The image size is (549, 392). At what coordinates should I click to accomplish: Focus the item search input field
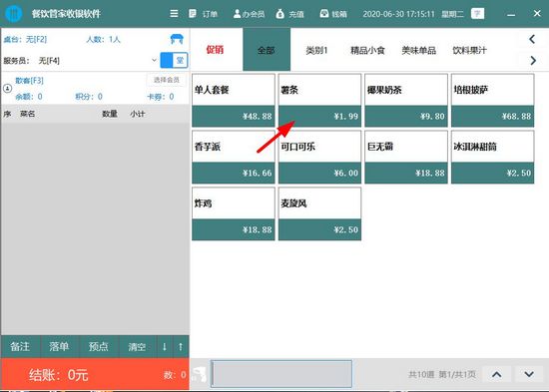tap(281, 374)
